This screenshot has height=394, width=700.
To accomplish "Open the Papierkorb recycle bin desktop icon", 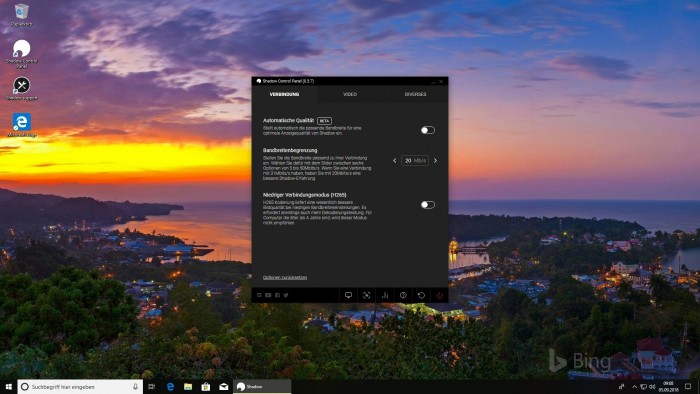I will 21,15.
